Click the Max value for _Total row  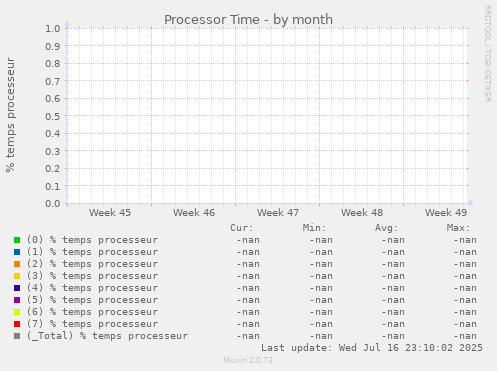(x=465, y=336)
